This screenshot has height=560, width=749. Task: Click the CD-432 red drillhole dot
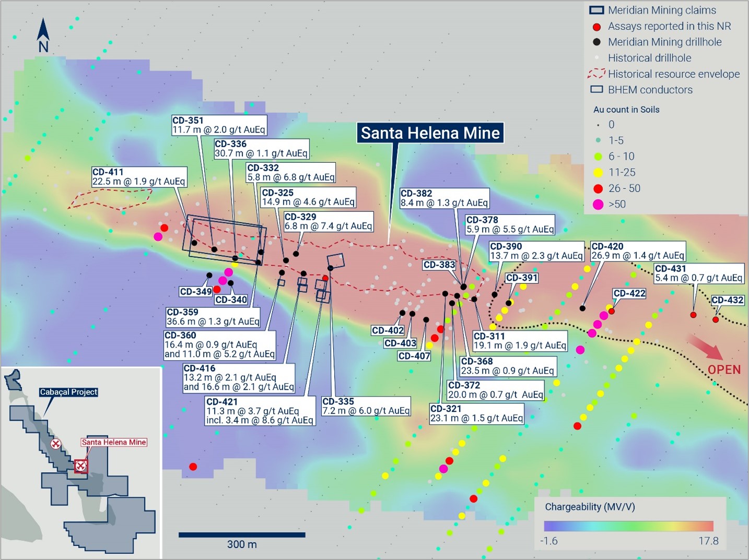tap(716, 319)
